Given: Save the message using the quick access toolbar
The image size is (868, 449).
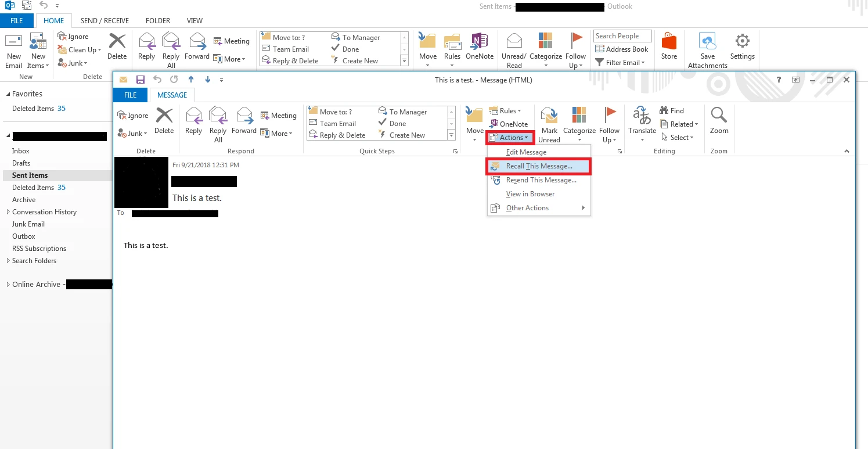Looking at the screenshot, I should 140,79.
